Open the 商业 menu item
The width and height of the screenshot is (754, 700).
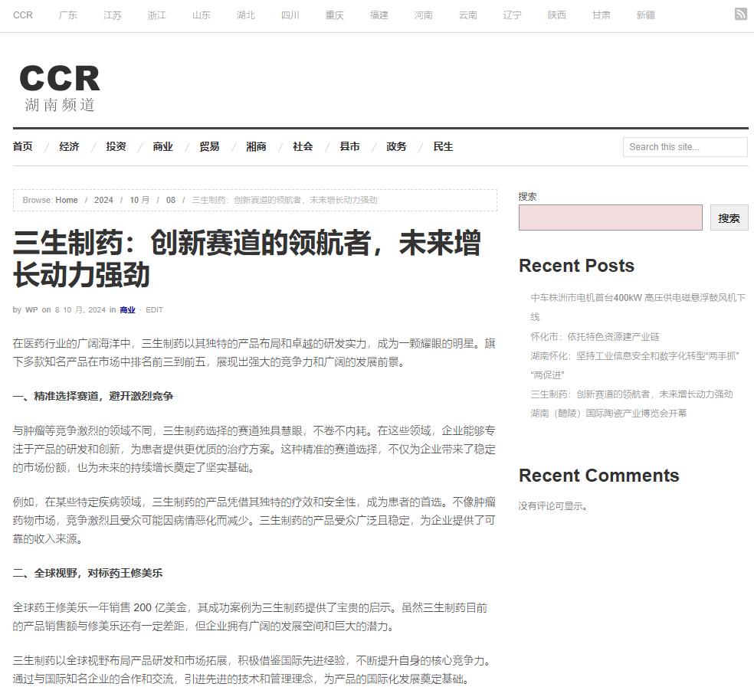point(162,146)
